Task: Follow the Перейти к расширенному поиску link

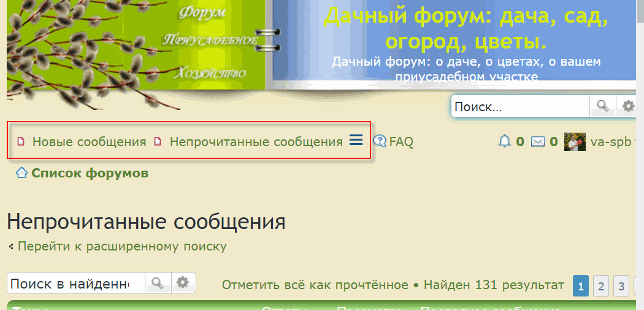Action: point(122,246)
